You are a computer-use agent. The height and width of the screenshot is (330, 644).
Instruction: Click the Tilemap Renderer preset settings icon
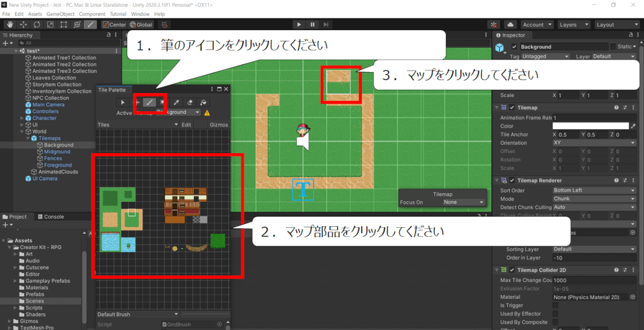(625, 181)
